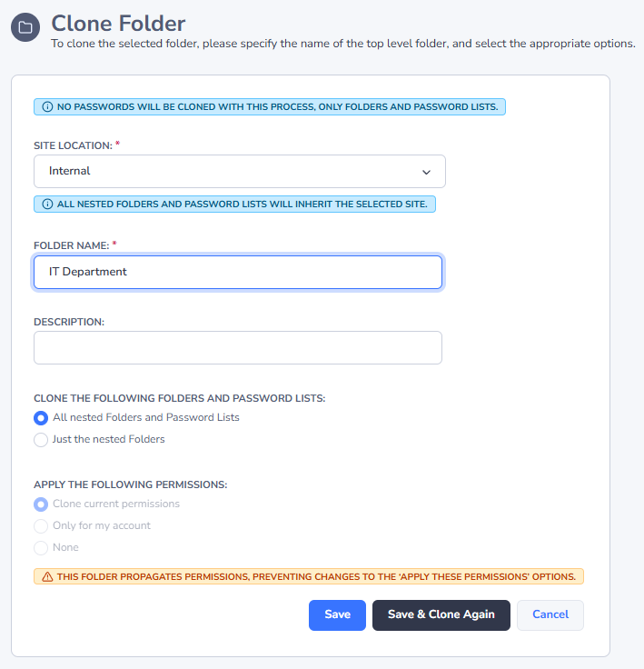Select 'All nested Folders and Password Lists' option

[x=41, y=418]
